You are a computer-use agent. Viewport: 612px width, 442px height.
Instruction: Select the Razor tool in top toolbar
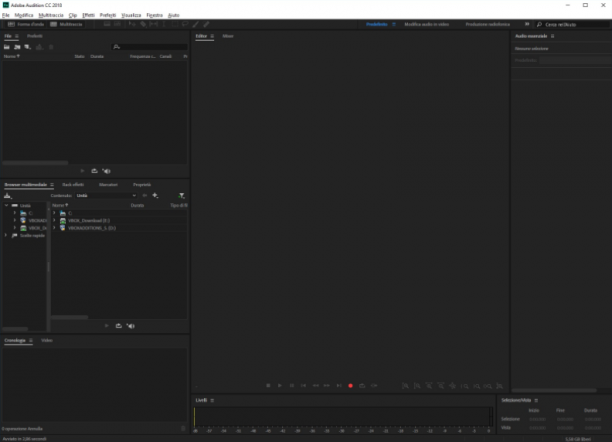click(x=143, y=24)
